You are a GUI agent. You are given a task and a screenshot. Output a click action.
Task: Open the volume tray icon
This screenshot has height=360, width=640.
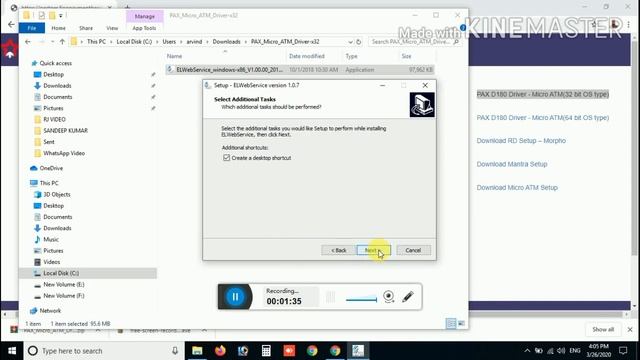[x=561, y=351]
